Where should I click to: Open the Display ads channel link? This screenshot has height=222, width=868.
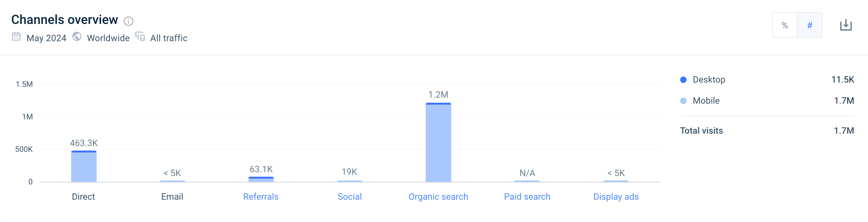[x=616, y=197]
